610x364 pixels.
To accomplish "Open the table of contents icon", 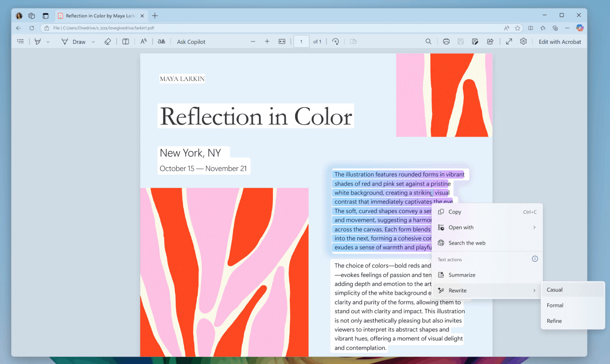I will pyautogui.click(x=21, y=42).
